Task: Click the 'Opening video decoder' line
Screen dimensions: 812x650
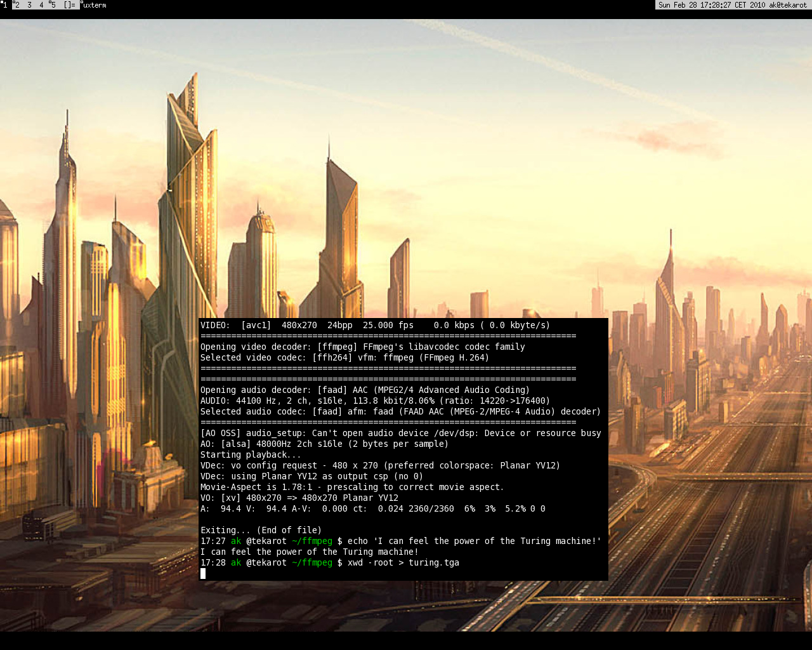Action: click(363, 347)
